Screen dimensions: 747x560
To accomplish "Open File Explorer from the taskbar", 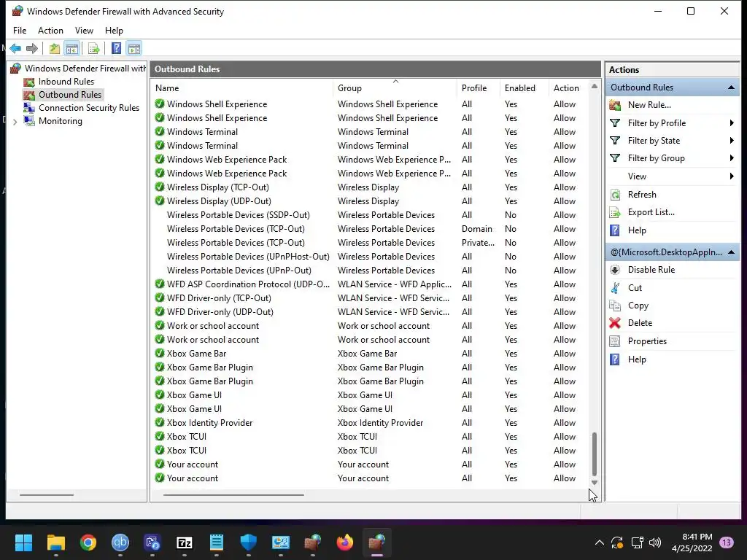I will coord(55,542).
